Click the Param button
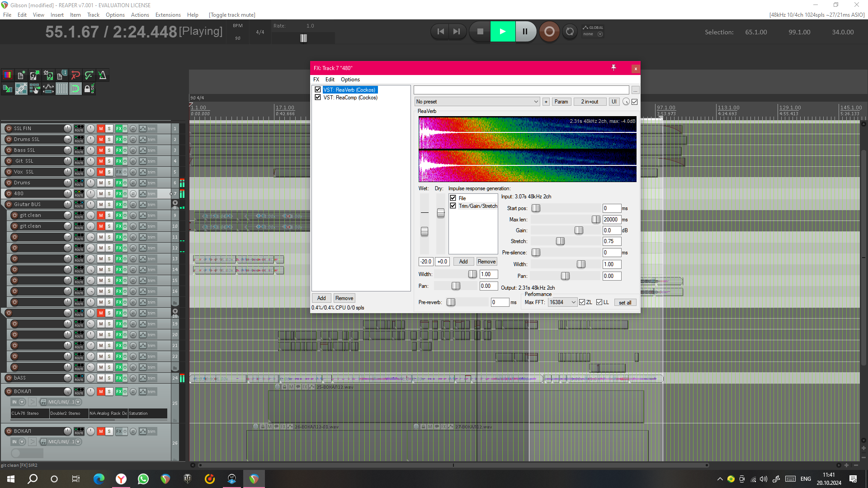Screen dimensions: 868x488 (561, 102)
